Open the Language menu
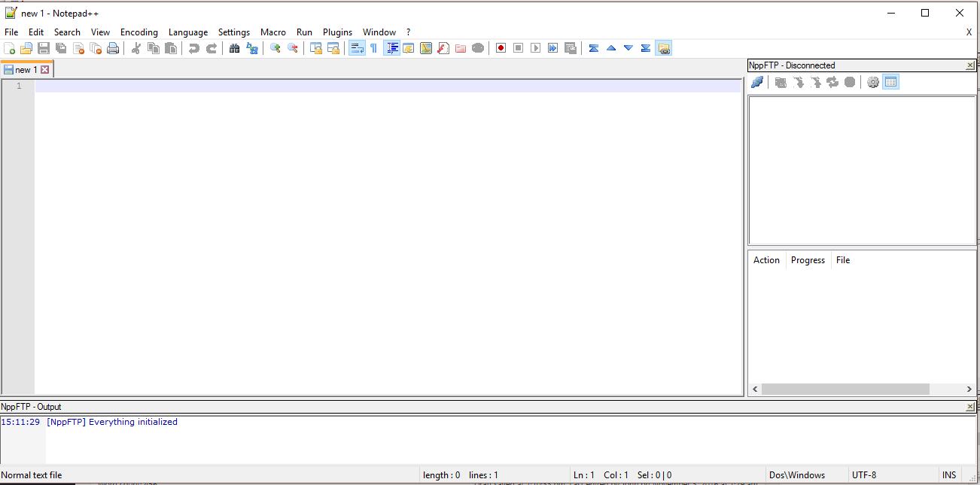 pos(188,32)
